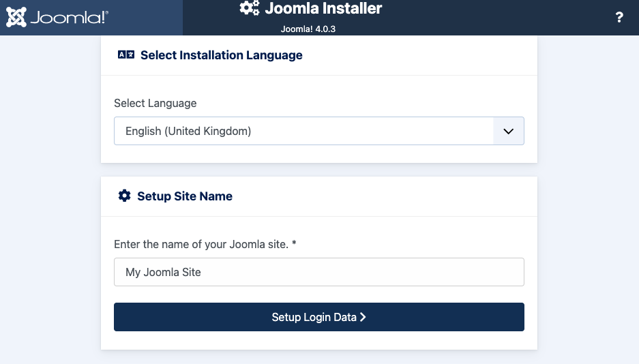Viewport: 639px width, 364px height.
Task: Select the English (United Kingdom) language box
Action: pyautogui.click(x=318, y=131)
